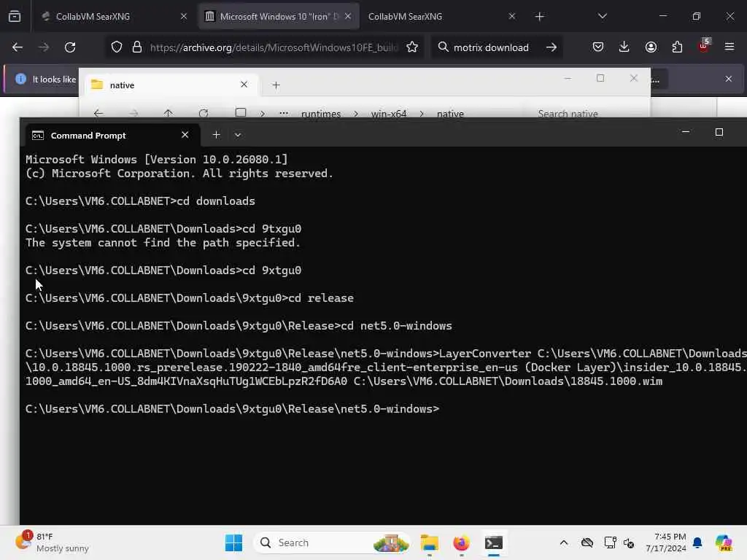This screenshot has width=747, height=560.
Task: Open the win-x64 breadcrumb folder
Action: point(389,113)
